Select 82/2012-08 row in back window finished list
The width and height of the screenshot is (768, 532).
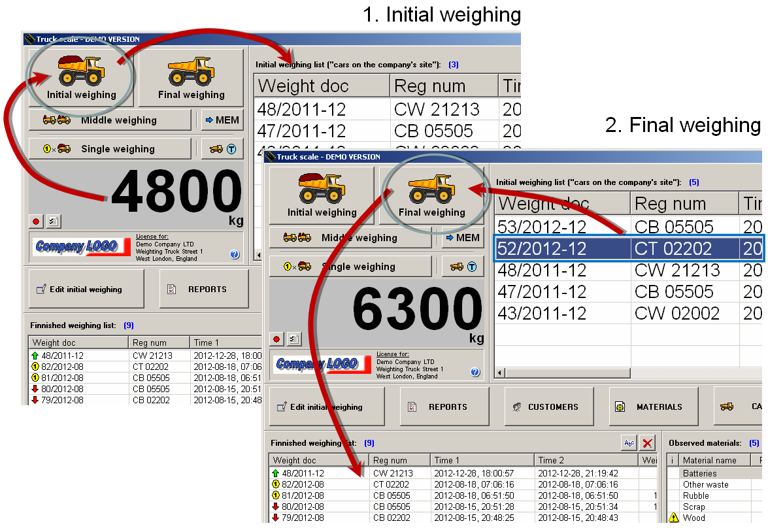click(x=146, y=367)
